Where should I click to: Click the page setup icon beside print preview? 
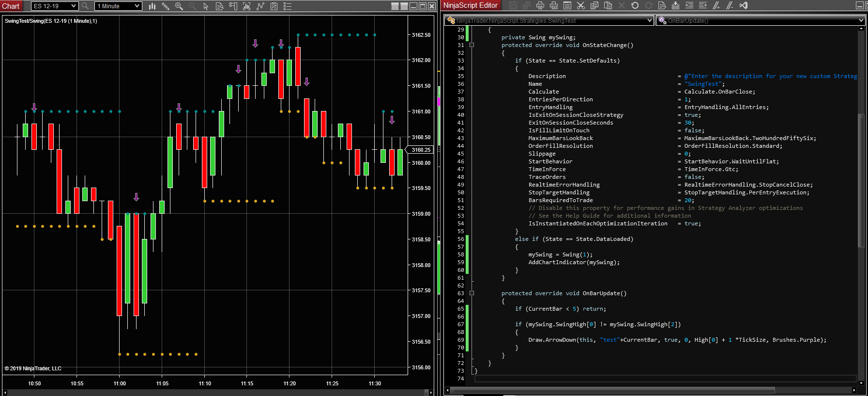pos(567,5)
